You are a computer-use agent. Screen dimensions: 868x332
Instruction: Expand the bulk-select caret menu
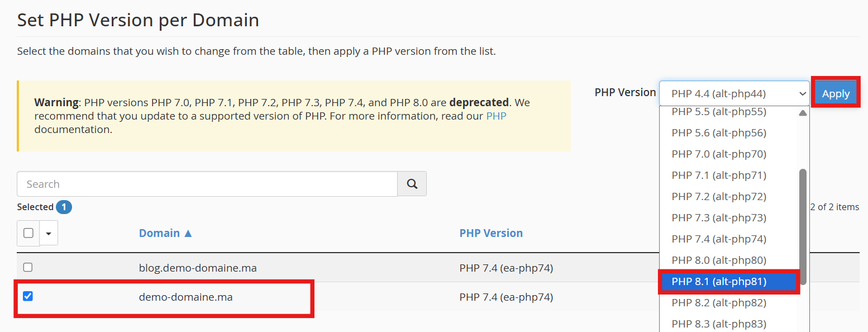[49, 233]
